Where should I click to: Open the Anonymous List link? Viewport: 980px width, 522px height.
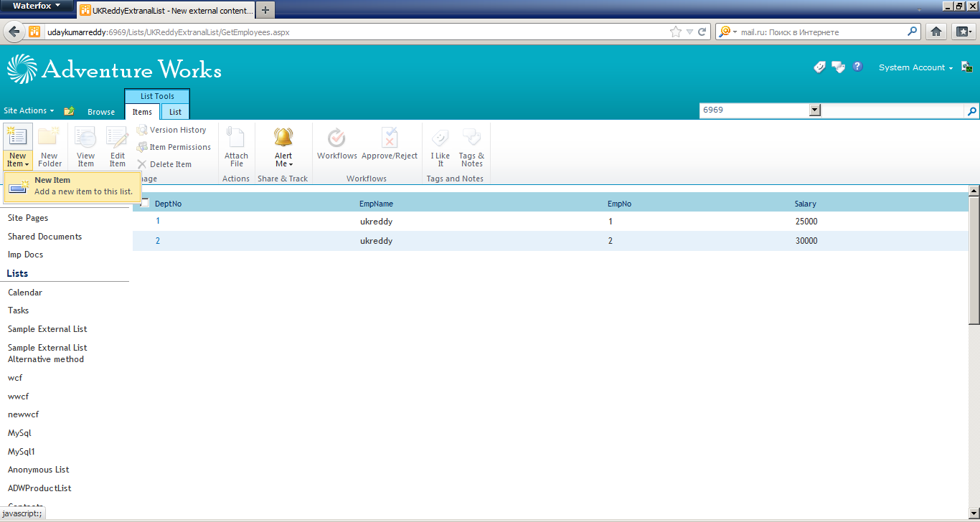click(38, 470)
